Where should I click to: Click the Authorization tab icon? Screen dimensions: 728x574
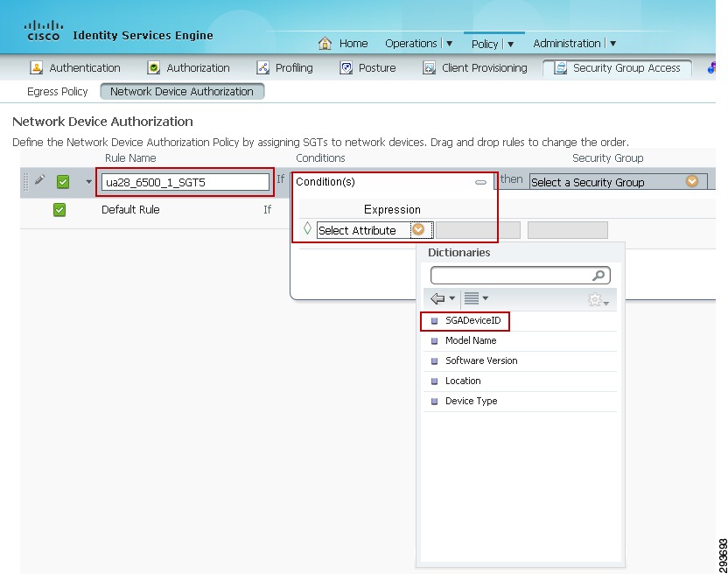tap(153, 67)
